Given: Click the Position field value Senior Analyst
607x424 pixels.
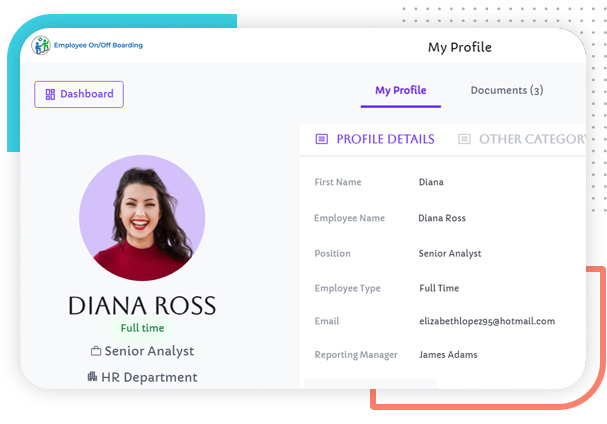Looking at the screenshot, I should click(x=449, y=254).
